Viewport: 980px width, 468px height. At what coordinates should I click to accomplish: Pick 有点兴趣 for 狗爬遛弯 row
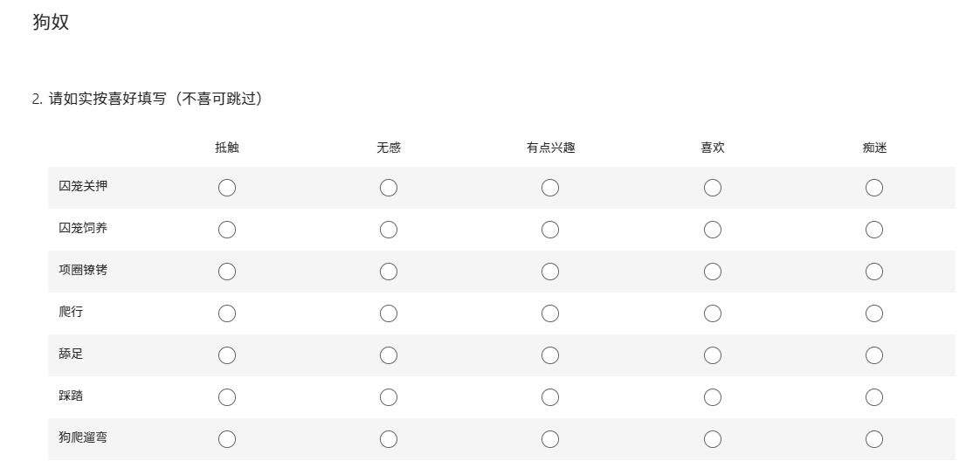tap(550, 439)
